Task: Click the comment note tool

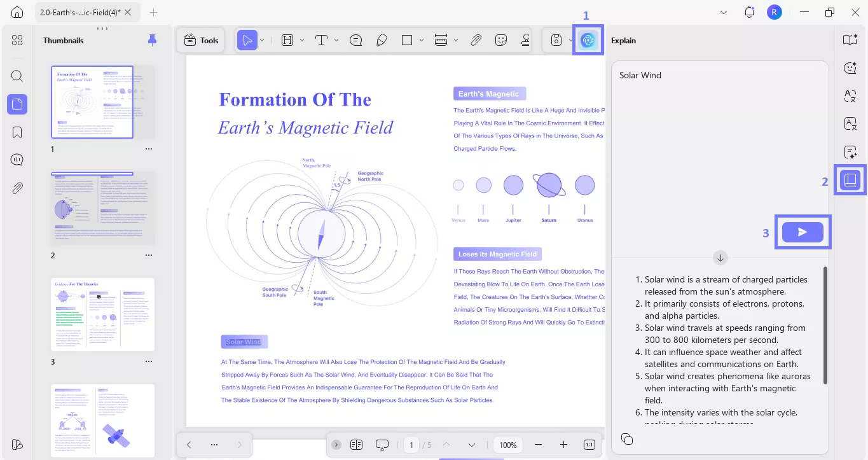Action: coord(356,40)
